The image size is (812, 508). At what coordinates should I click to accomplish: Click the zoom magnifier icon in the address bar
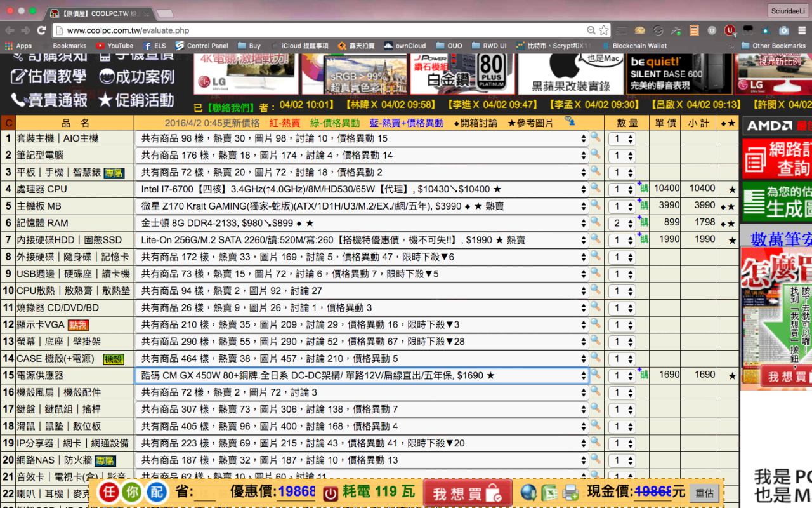591,30
